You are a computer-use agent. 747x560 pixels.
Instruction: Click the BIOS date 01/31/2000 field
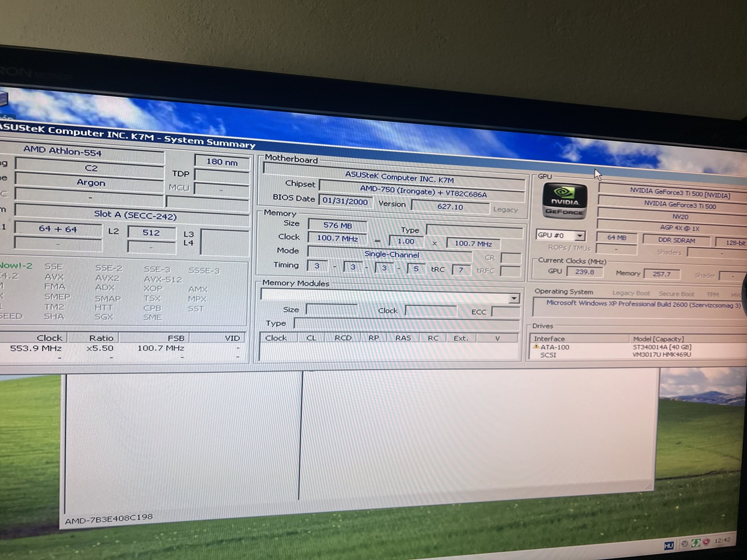tap(345, 201)
